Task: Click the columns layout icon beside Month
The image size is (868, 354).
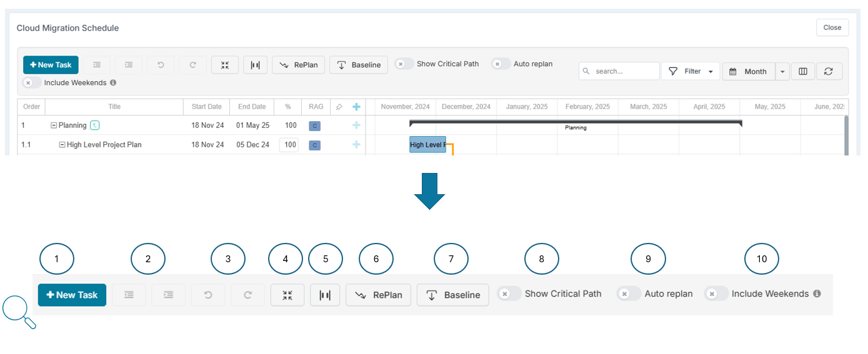Action: tap(803, 71)
